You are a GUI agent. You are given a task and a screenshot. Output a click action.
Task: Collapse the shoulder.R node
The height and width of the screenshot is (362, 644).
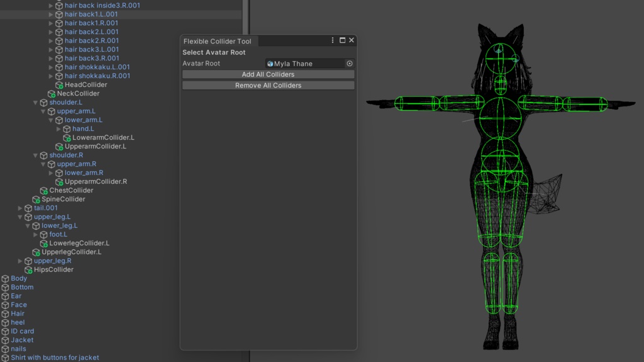[x=35, y=156]
